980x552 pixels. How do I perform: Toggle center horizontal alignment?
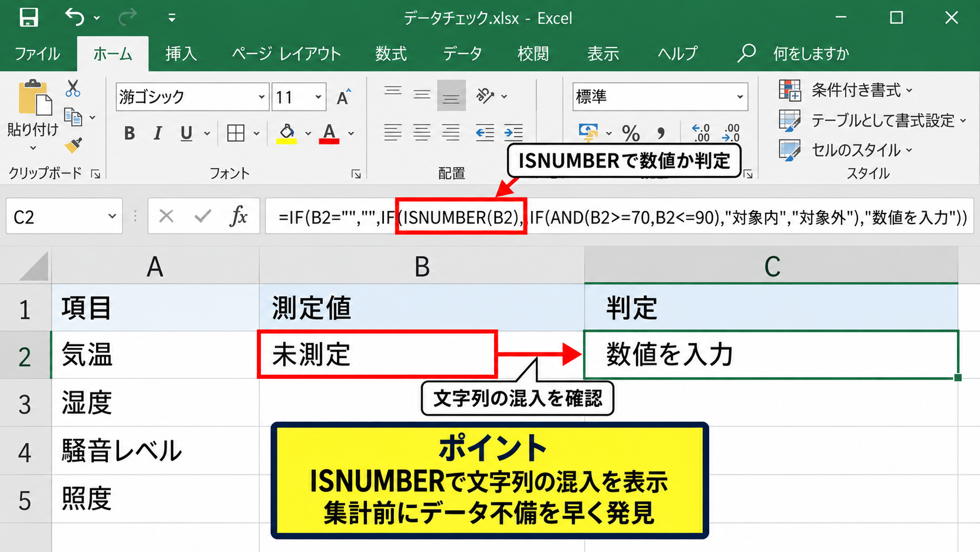click(422, 133)
